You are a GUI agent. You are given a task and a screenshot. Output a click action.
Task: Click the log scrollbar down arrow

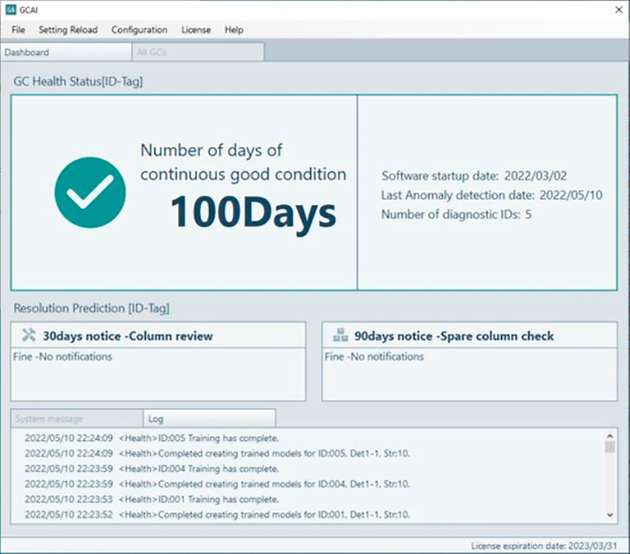pos(610,514)
